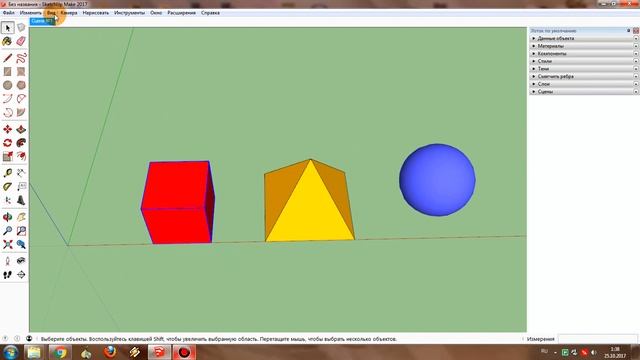Launch Firefox from the taskbar
Screen dimensions: 640x360
(x=110, y=352)
